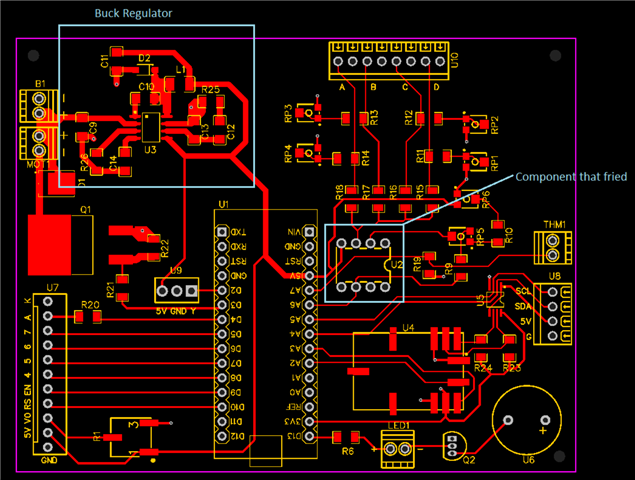Click the THM1 thermistor terminal block
The image size is (635, 480).
[552, 247]
